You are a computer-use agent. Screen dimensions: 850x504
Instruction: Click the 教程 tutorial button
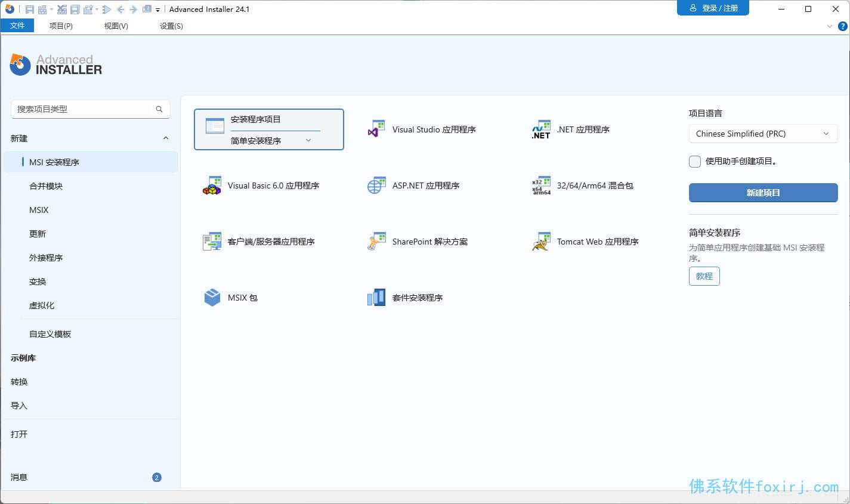pos(704,276)
